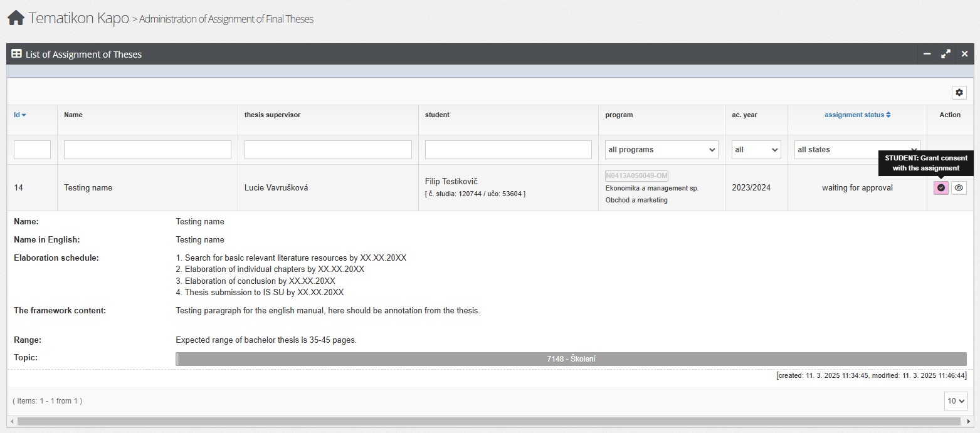The height and width of the screenshot is (433, 980).
Task: Click the table grid icon in panel header
Action: (17, 54)
